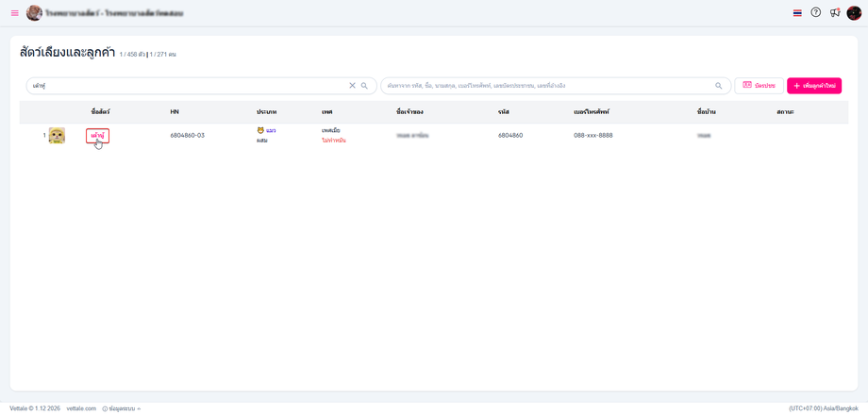Open the help question mark icon
Viewport: 868px width, 415px height.
click(816, 13)
